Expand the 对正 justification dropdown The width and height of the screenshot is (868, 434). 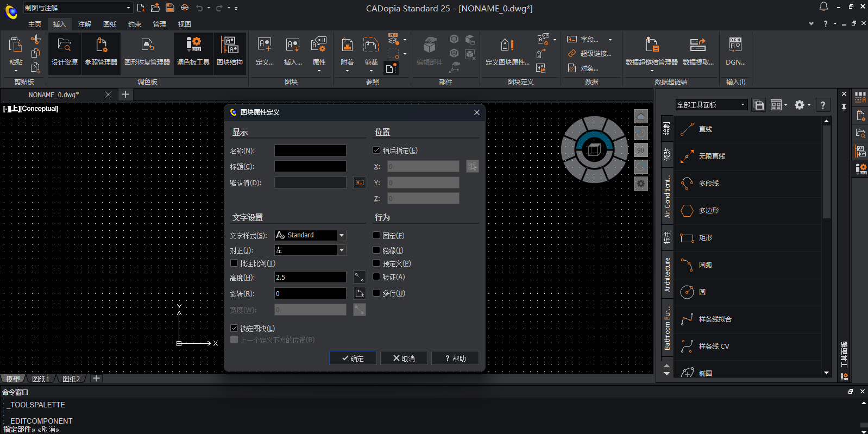pos(342,250)
